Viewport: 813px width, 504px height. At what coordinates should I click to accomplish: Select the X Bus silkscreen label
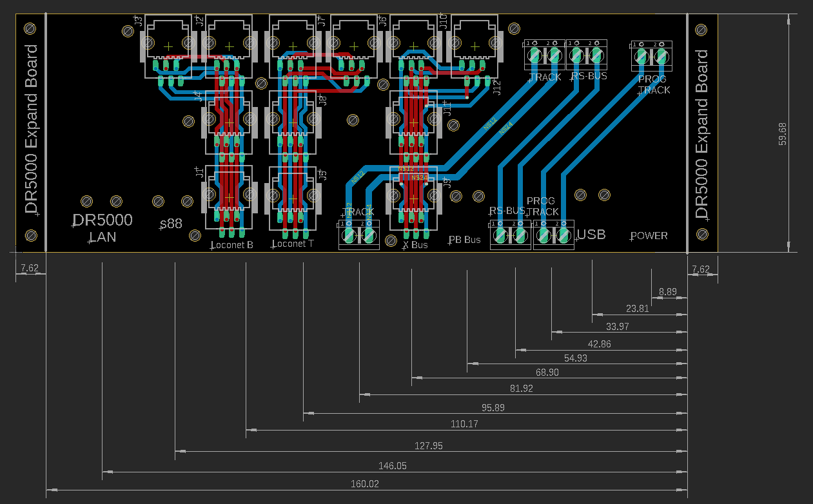click(x=416, y=245)
